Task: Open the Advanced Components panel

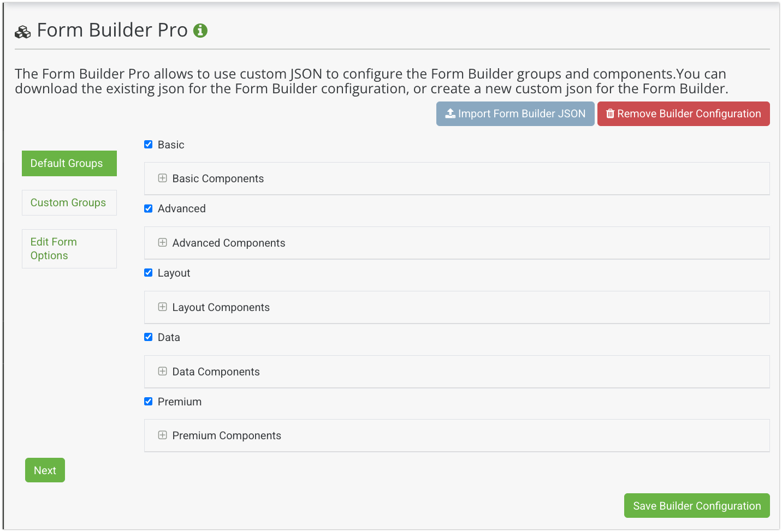Action: coord(457,243)
